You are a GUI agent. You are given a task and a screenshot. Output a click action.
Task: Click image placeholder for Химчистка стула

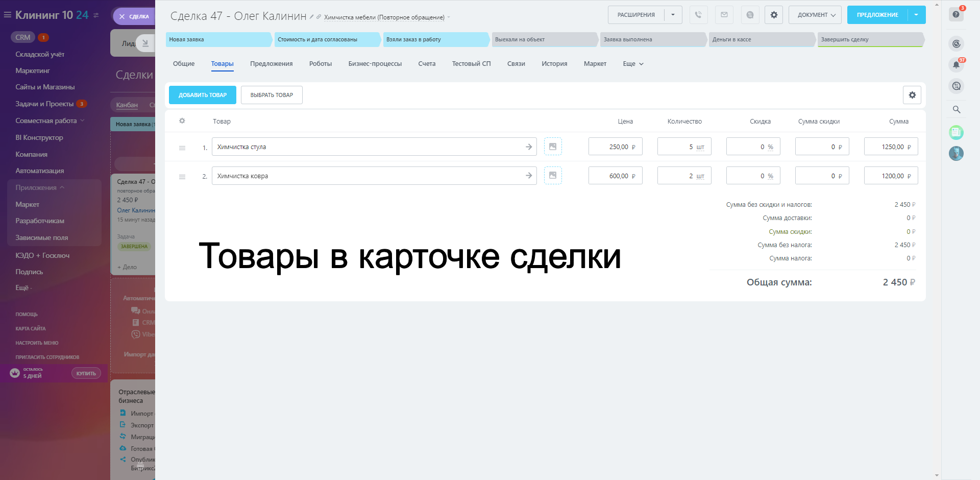pos(553,147)
